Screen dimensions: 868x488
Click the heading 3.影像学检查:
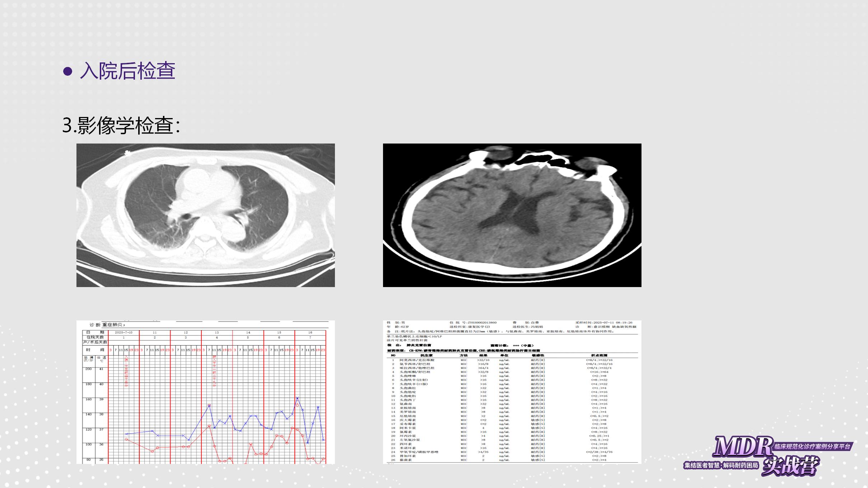coord(121,125)
